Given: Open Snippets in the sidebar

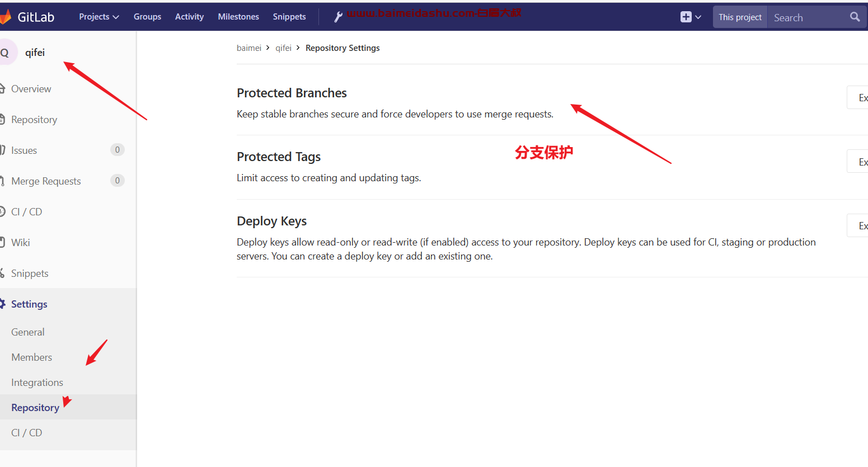Looking at the screenshot, I should coord(30,273).
